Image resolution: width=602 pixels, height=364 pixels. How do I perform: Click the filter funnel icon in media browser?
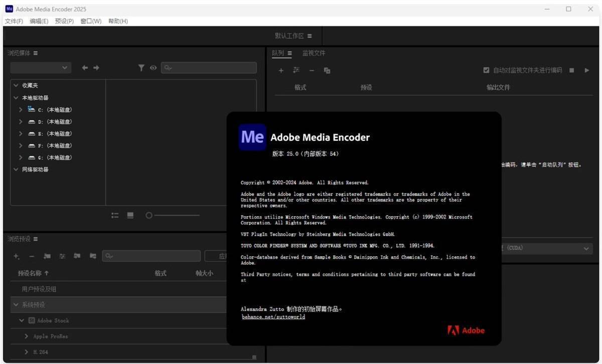tap(141, 68)
